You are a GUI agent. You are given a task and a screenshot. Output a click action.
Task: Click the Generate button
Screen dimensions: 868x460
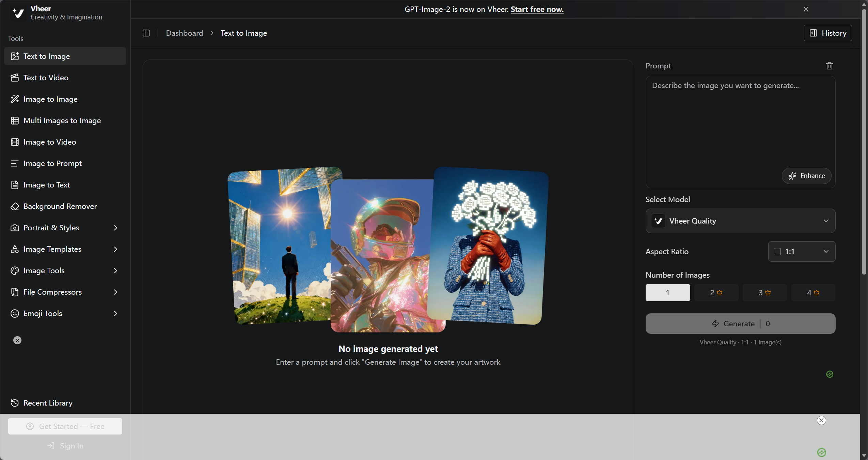[740, 324]
